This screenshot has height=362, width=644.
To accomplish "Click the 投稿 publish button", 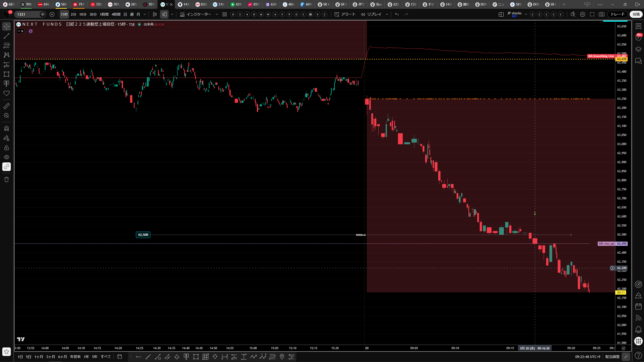I will pos(636,14).
